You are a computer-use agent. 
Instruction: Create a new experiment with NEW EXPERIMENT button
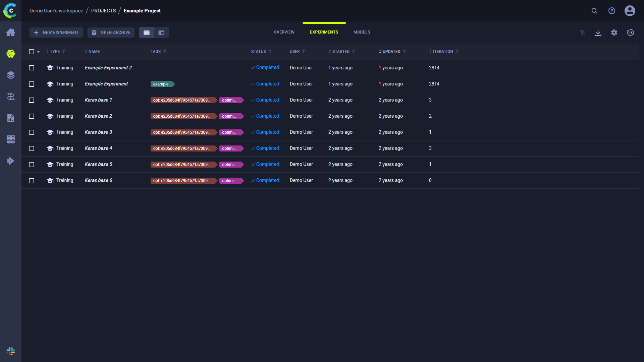56,32
